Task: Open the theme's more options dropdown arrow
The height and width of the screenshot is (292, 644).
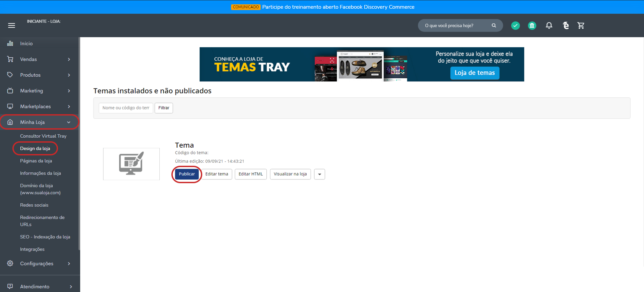Action: (319, 174)
